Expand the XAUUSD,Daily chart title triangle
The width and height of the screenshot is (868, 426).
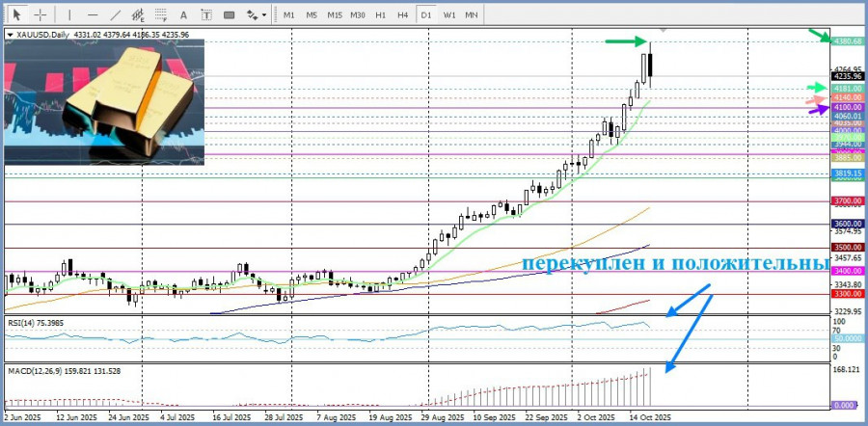(x=10, y=35)
